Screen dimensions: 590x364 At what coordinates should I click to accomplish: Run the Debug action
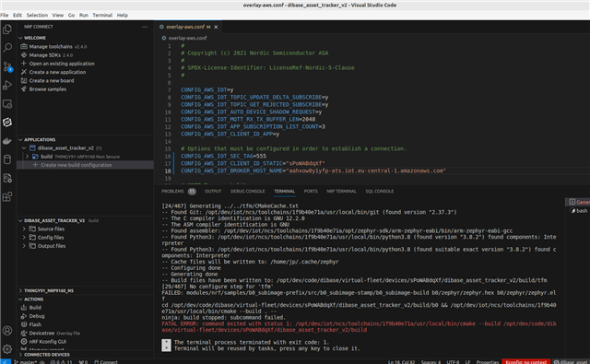click(37, 316)
